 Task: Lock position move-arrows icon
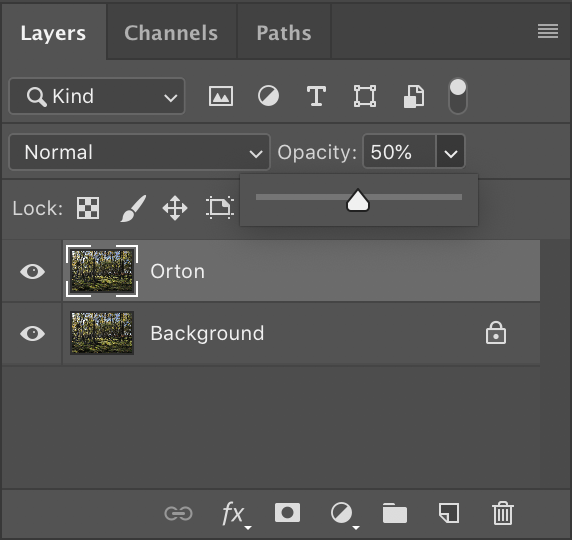coord(175,208)
